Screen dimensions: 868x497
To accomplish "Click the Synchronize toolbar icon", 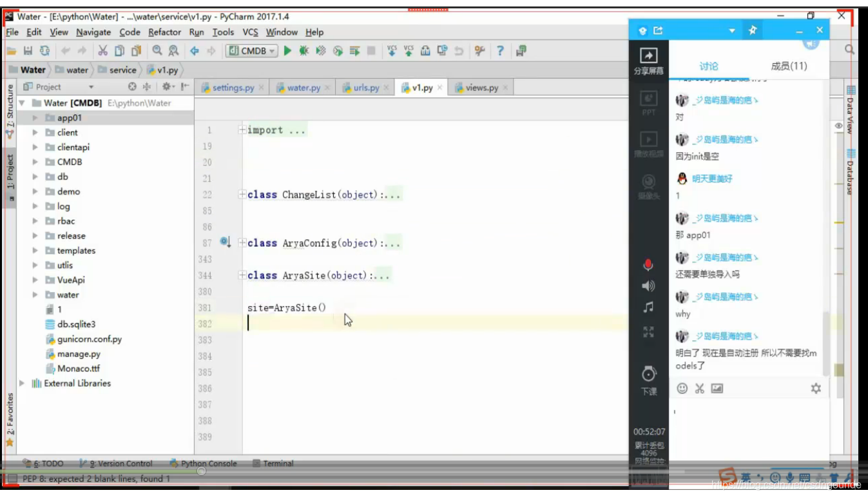I will pos(44,51).
